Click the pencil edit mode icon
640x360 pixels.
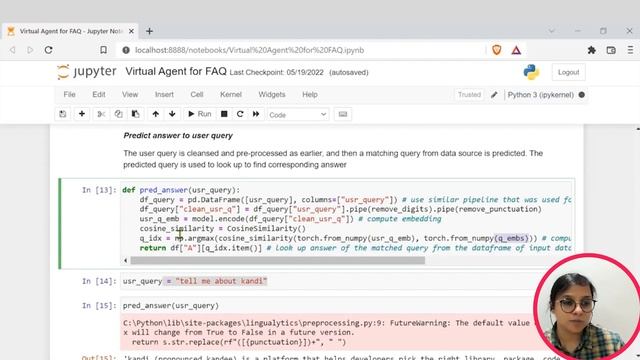click(494, 95)
